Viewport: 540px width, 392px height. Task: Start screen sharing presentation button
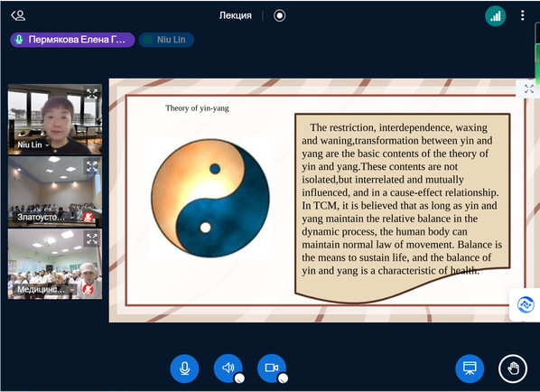[x=470, y=369]
